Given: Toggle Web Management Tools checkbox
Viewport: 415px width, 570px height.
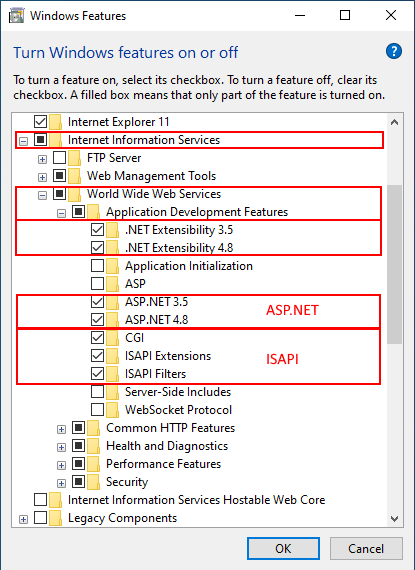Looking at the screenshot, I should pyautogui.click(x=59, y=176).
